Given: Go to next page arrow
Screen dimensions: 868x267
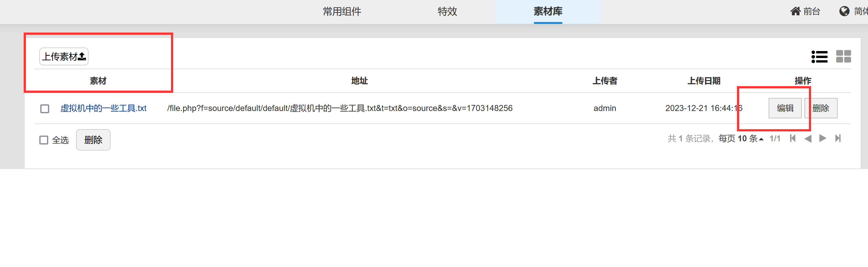Looking at the screenshot, I should [823, 138].
